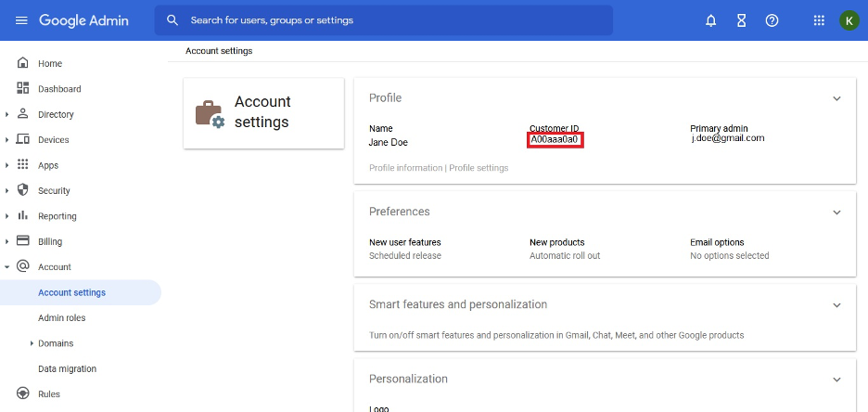
Task: Click the Apps grid icon in sidebar
Action: pyautogui.click(x=22, y=165)
